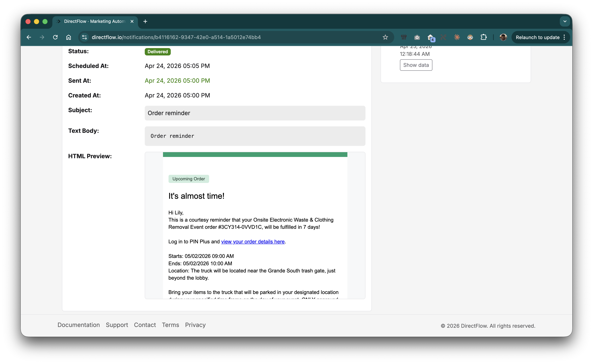Open the user profile avatar
The image size is (593, 364).
coord(503,37)
